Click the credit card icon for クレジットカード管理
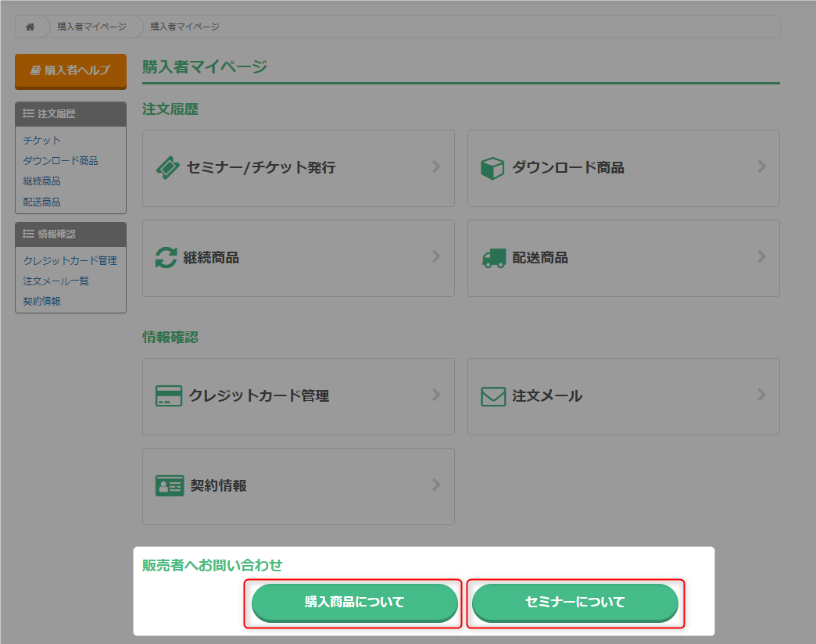 pyautogui.click(x=169, y=396)
